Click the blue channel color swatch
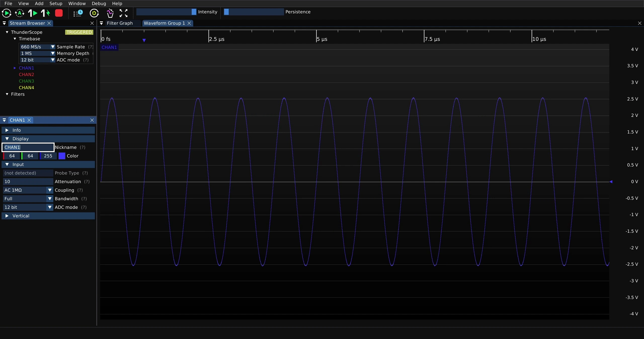This screenshot has height=339, width=644. coord(62,156)
